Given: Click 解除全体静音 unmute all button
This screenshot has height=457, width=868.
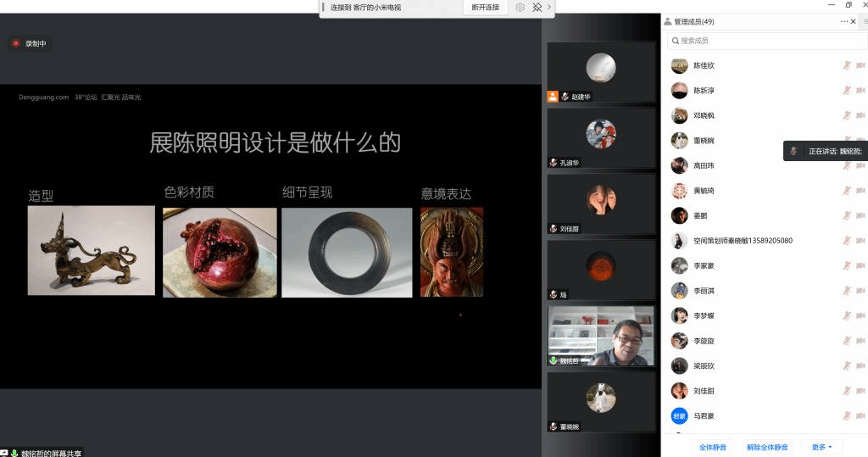Looking at the screenshot, I should click(767, 447).
